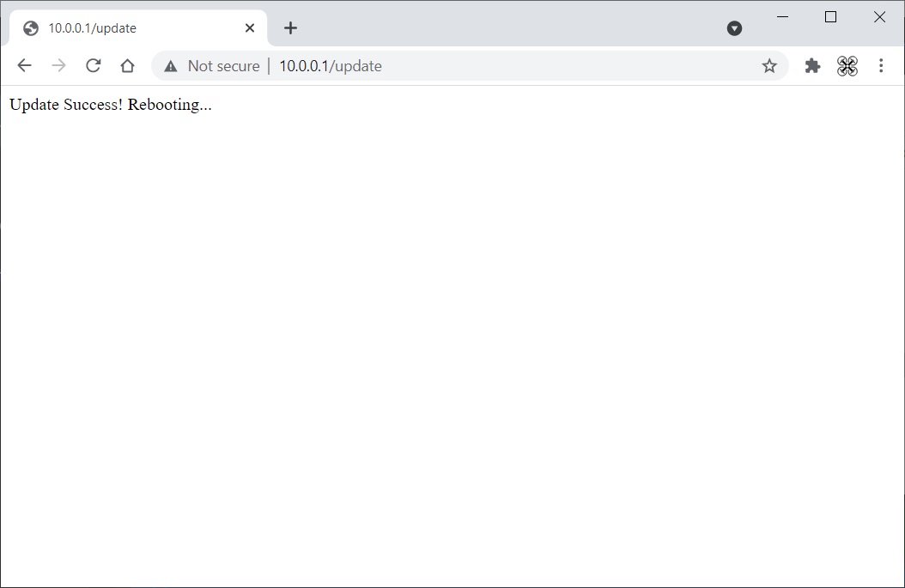Click the drone-shaped extension icon

[847, 66]
